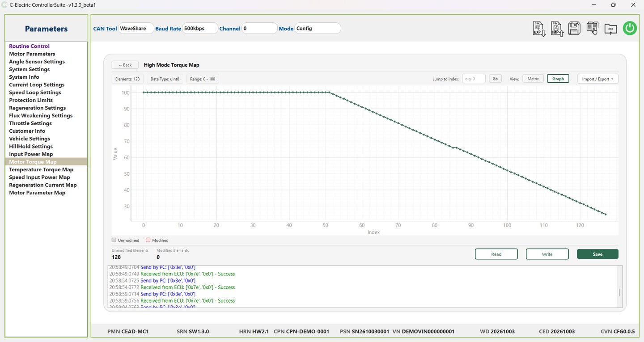Select Throttle Settings
The height and width of the screenshot is (342, 644).
pos(30,123)
